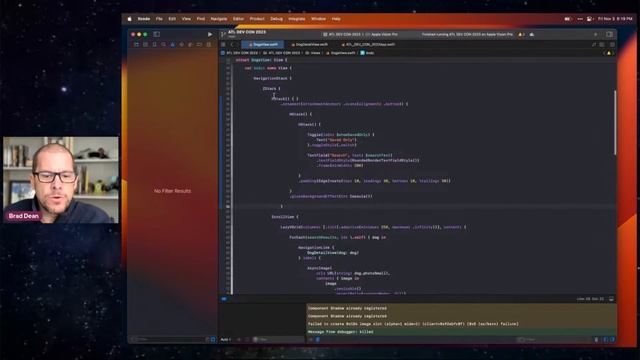
Task: Toggle the console pane visibility button
Action: point(612,339)
